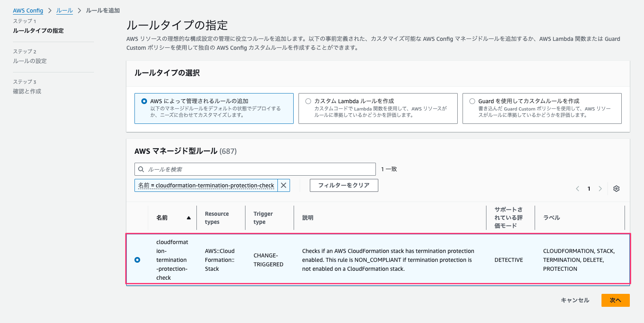Click the CLOUDFORMATION, STACK, TERMINATION labels cell

[579, 260]
